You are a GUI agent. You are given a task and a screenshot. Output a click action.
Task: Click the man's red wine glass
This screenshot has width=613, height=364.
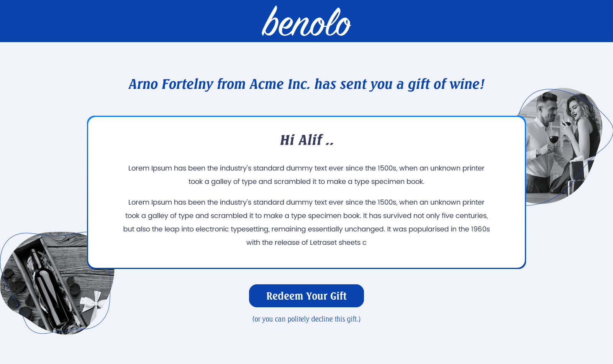[554, 138]
